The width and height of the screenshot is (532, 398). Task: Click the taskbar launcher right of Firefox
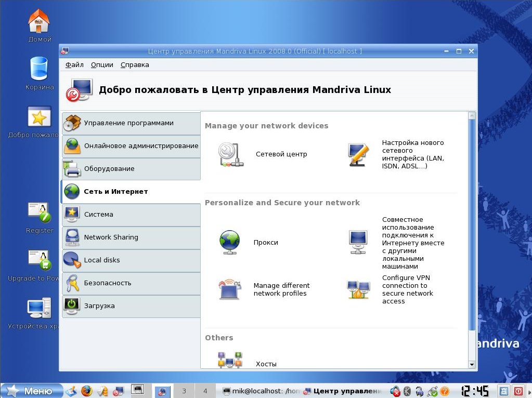[x=103, y=391]
